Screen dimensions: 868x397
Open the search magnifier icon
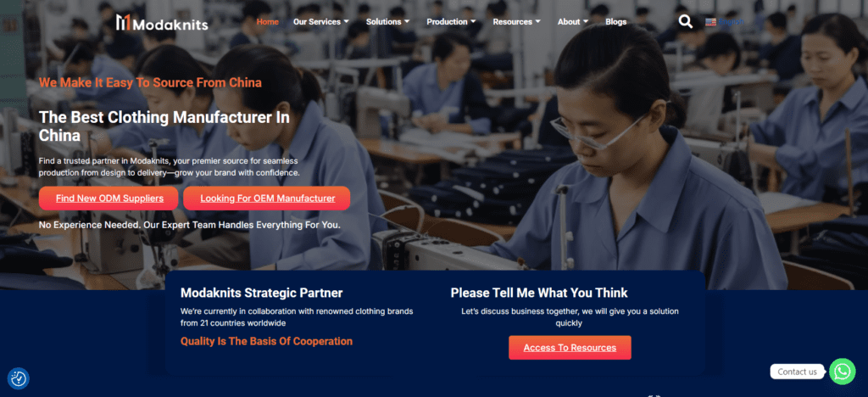pyautogui.click(x=685, y=21)
